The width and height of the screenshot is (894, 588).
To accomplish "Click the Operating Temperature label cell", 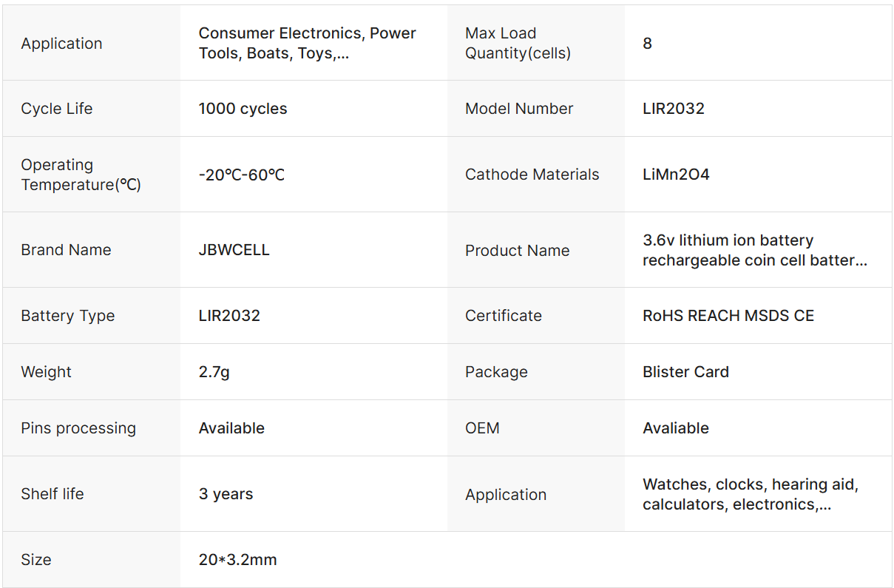I will pyautogui.click(x=92, y=175).
